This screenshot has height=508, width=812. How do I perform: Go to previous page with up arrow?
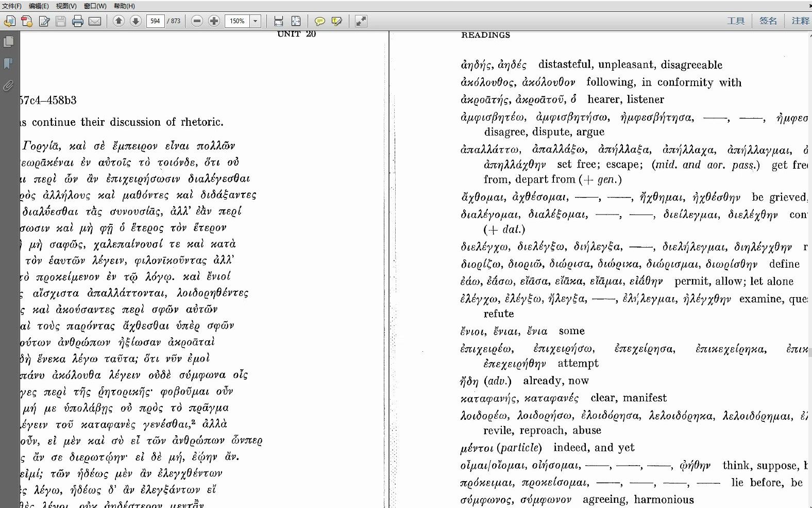pyautogui.click(x=119, y=21)
